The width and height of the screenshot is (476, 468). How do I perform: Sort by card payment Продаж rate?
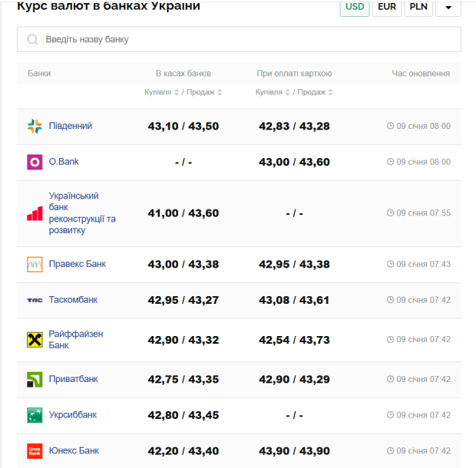(316, 92)
